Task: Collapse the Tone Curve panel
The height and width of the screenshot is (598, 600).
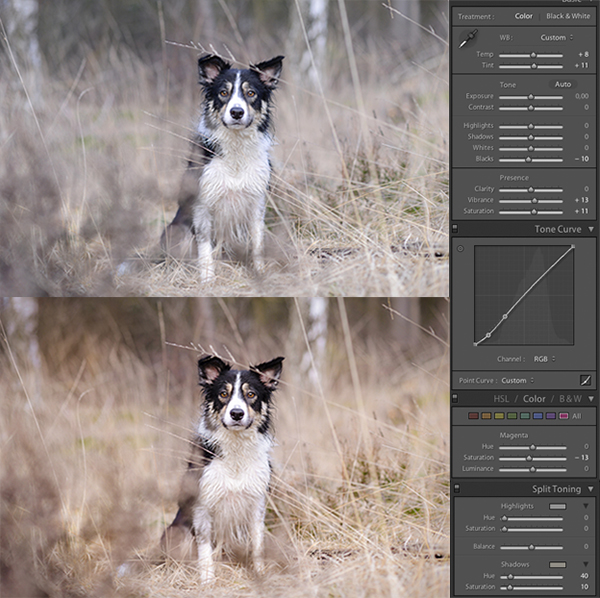Action: pyautogui.click(x=590, y=229)
